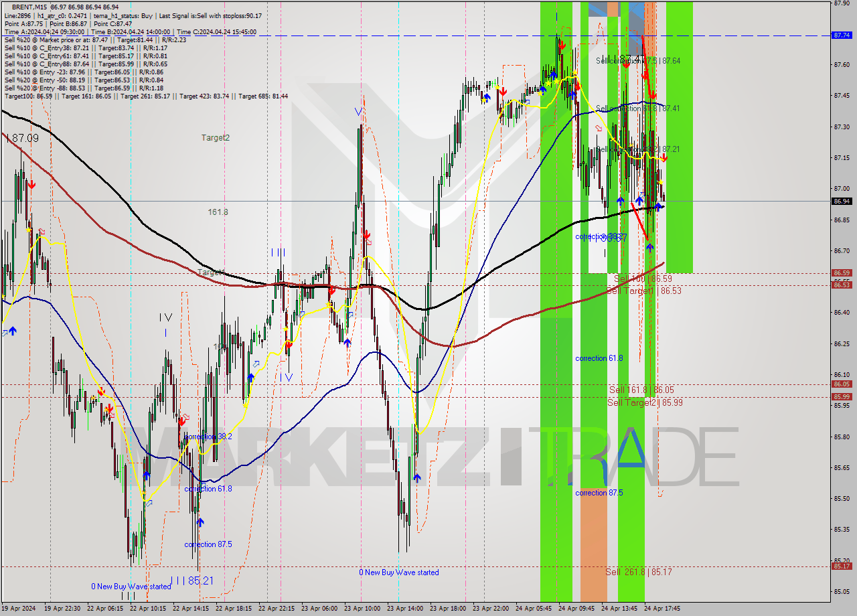This screenshot has width=857, height=616.
Task: Click the 'I 87.09' wave label
Action: (21, 138)
